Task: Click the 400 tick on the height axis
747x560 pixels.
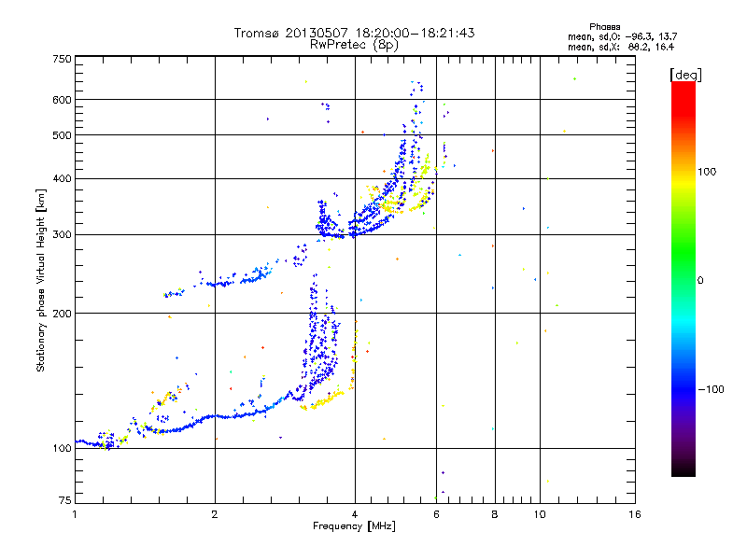Action: 62,178
